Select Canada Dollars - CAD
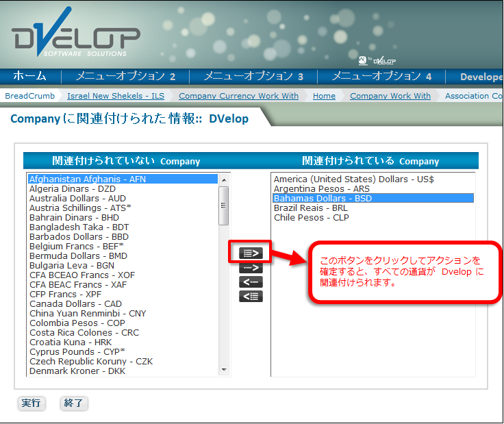 (x=123, y=304)
